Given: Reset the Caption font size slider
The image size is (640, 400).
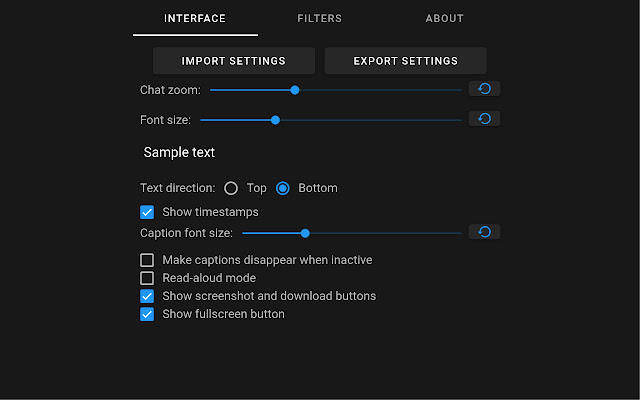Looking at the screenshot, I should click(484, 232).
